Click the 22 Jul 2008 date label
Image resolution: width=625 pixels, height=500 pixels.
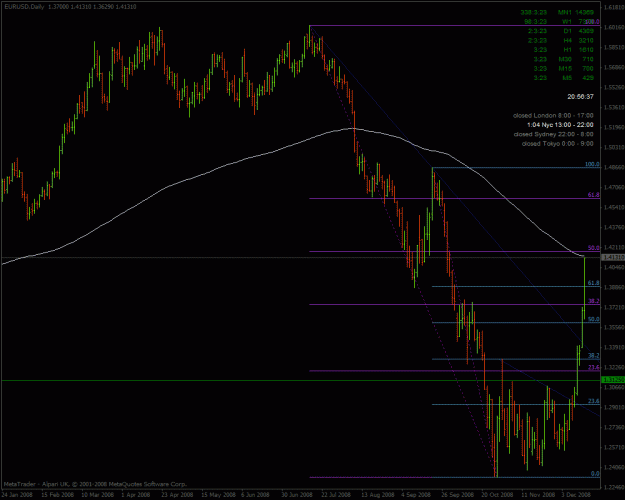tap(336, 495)
